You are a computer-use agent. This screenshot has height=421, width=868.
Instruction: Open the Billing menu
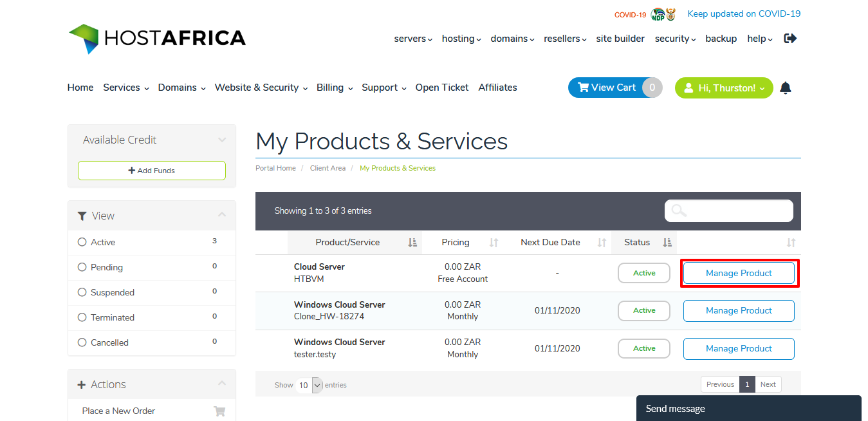click(x=335, y=88)
